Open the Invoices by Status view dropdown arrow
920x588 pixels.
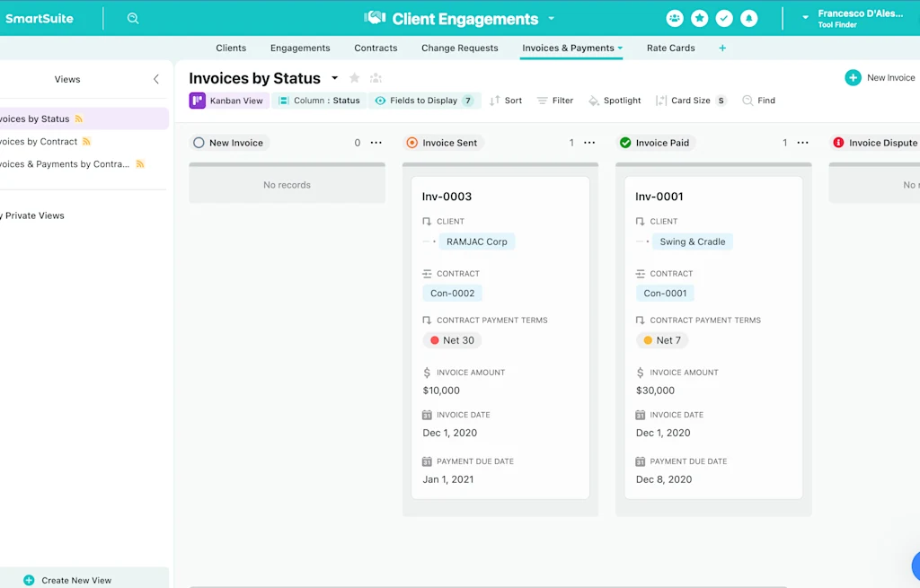pos(334,78)
